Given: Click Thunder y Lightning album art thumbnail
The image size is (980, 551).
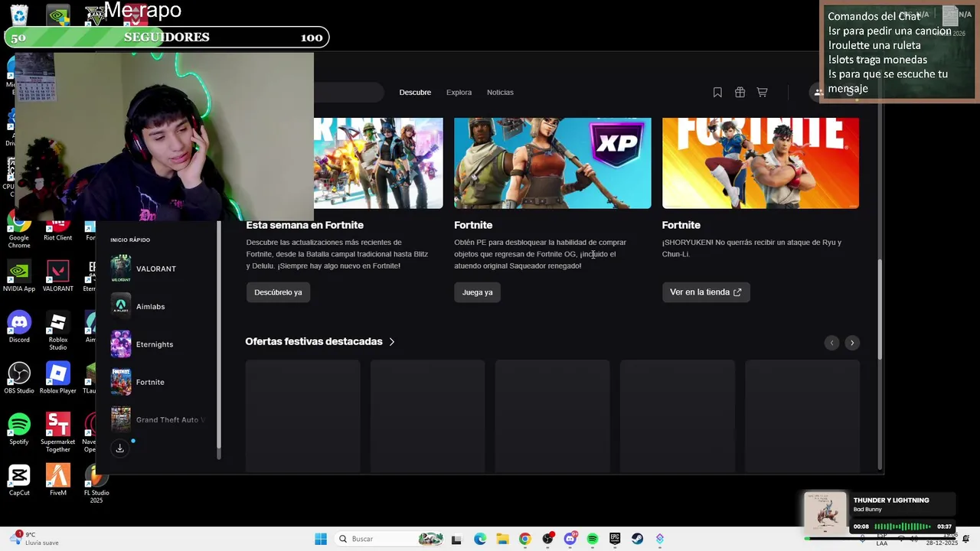Looking at the screenshot, I should (x=825, y=514).
